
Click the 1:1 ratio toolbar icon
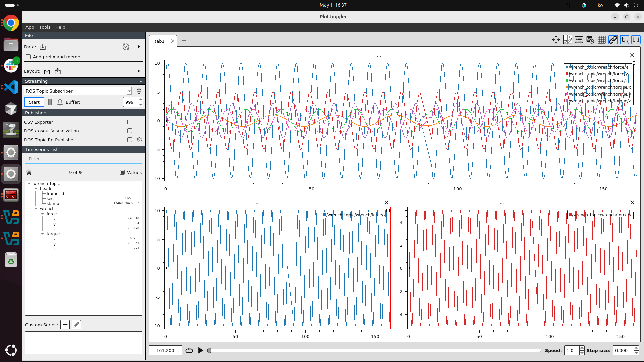tap(636, 40)
